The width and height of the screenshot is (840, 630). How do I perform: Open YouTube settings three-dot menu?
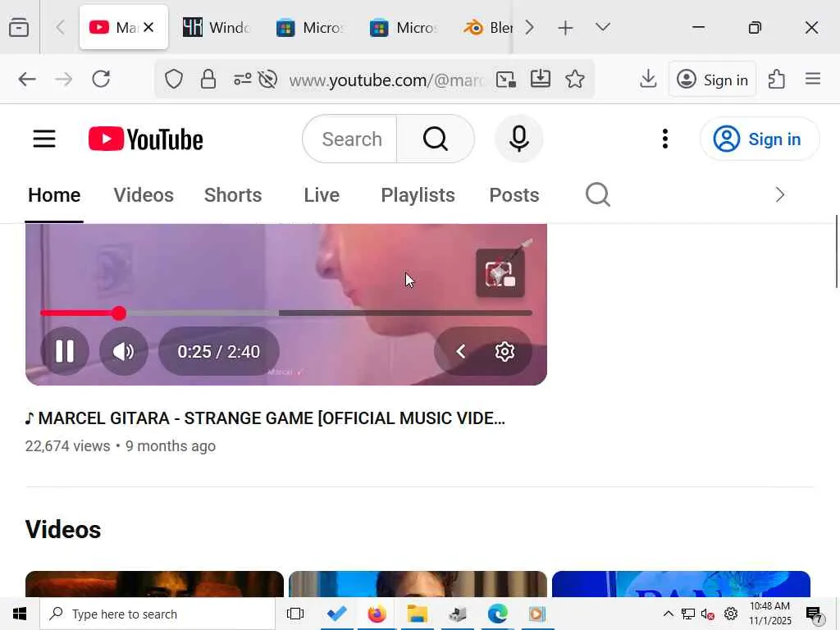tap(664, 139)
